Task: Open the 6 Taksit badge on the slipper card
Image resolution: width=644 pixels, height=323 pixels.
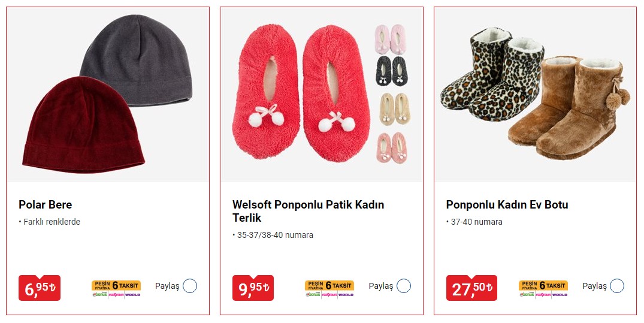Action: click(x=329, y=288)
